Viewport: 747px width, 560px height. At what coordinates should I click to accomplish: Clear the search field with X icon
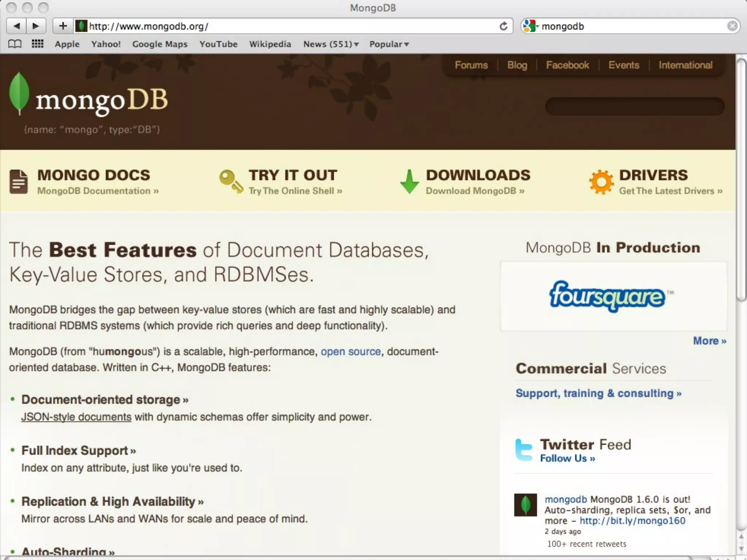(732, 26)
